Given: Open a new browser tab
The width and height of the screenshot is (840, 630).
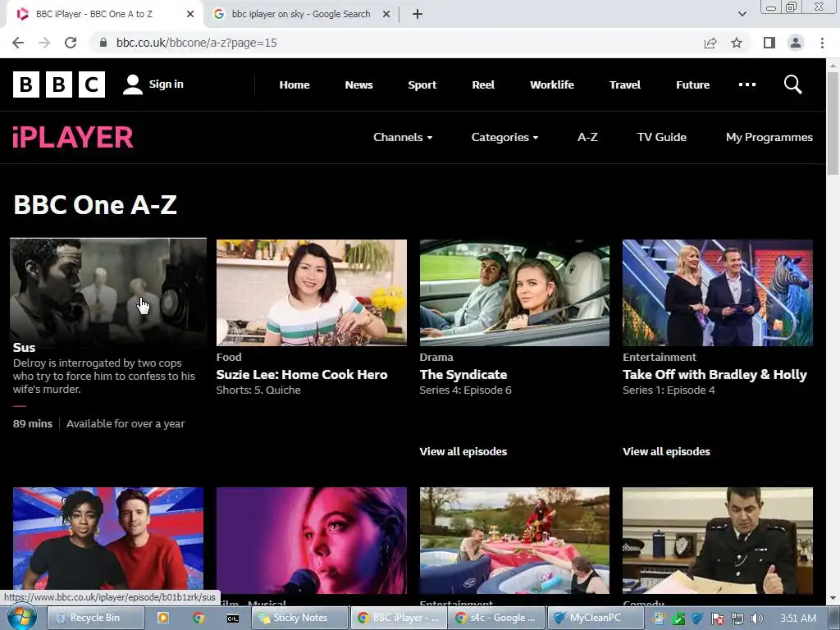Looking at the screenshot, I should pyautogui.click(x=418, y=14).
